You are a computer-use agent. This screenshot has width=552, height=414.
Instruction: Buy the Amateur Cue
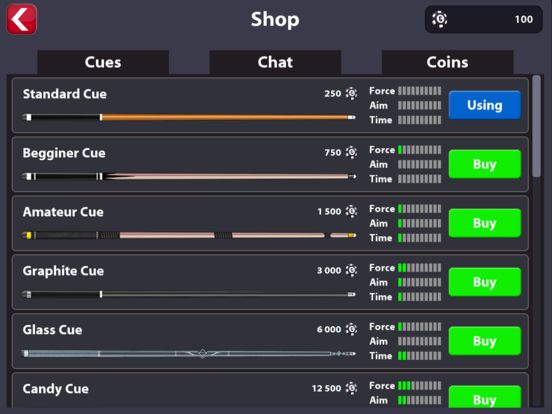tap(485, 223)
